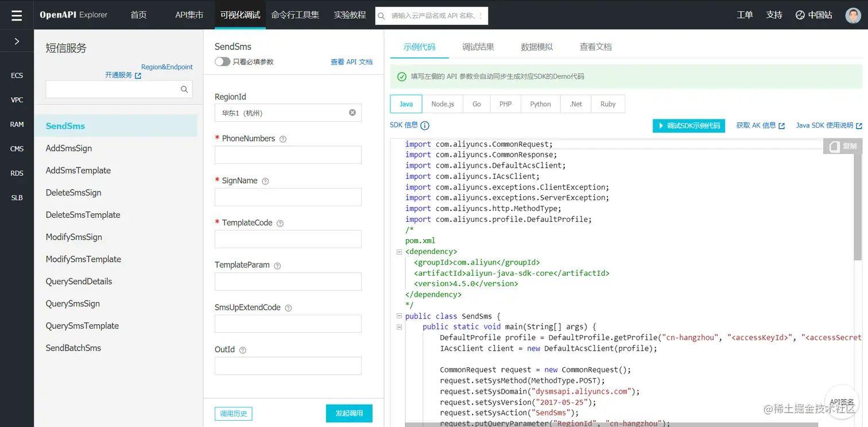Image resolution: width=868 pixels, height=427 pixels.
Task: Toggle the 只看必填参数 switch
Action: pyautogui.click(x=222, y=61)
